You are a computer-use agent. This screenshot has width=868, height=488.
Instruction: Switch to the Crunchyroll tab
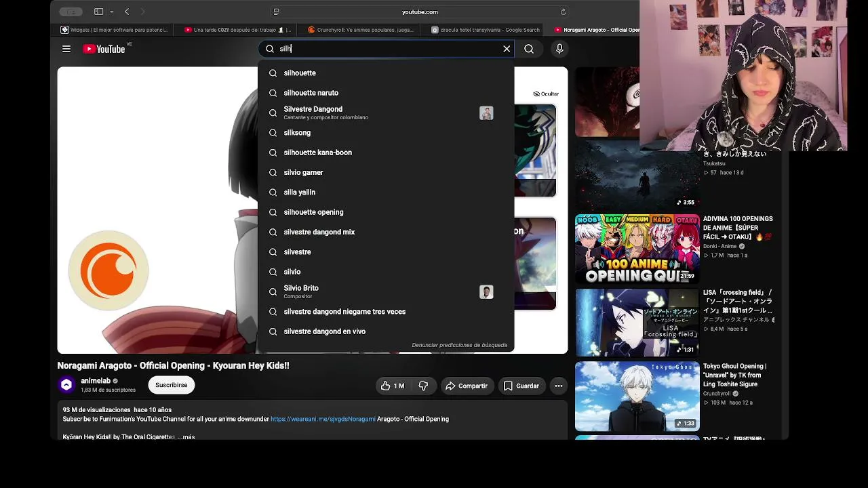click(361, 30)
